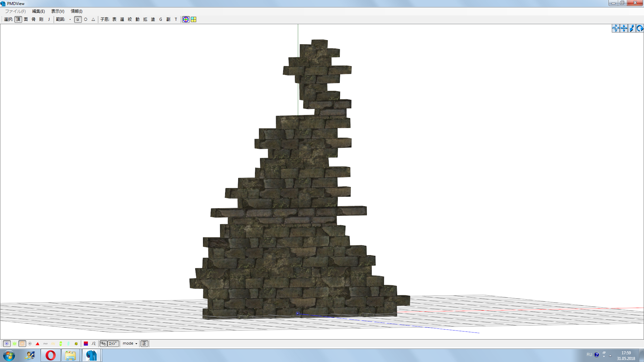Open the mode dropdown
The height and width of the screenshot is (362, 644).
130,344
